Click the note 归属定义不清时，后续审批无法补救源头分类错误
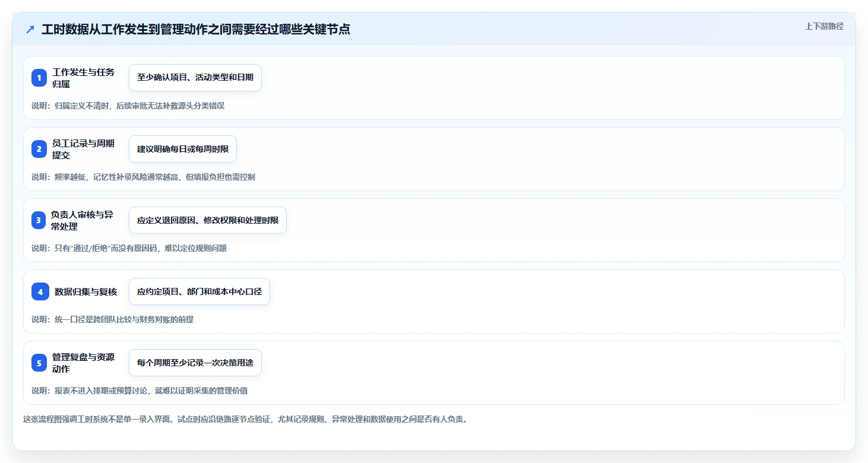The height and width of the screenshot is (463, 868). coord(128,106)
